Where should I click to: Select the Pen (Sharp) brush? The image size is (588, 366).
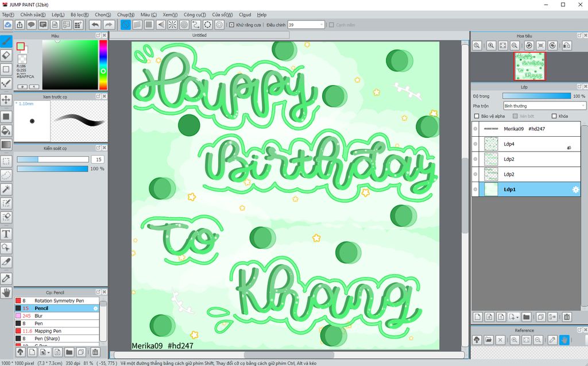57,338
